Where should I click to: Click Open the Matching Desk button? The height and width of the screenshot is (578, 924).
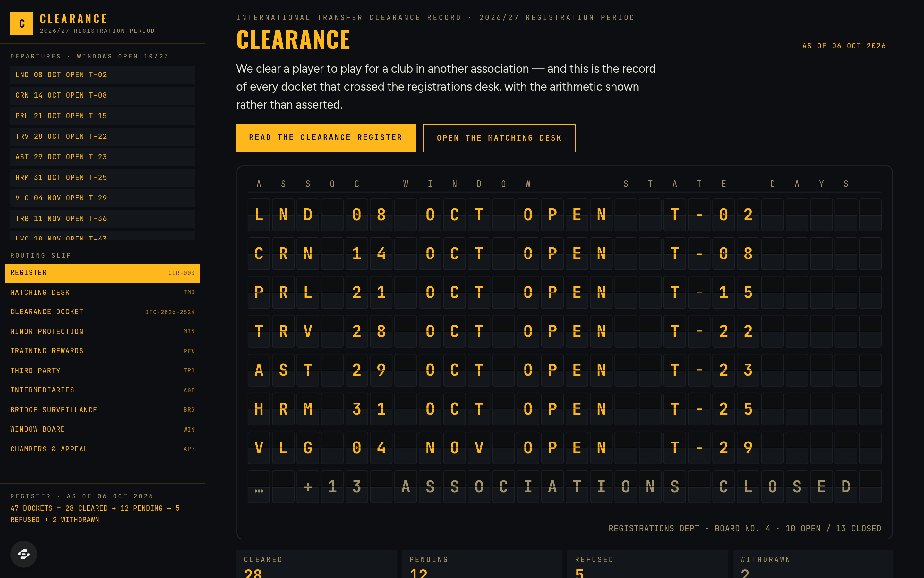(499, 138)
